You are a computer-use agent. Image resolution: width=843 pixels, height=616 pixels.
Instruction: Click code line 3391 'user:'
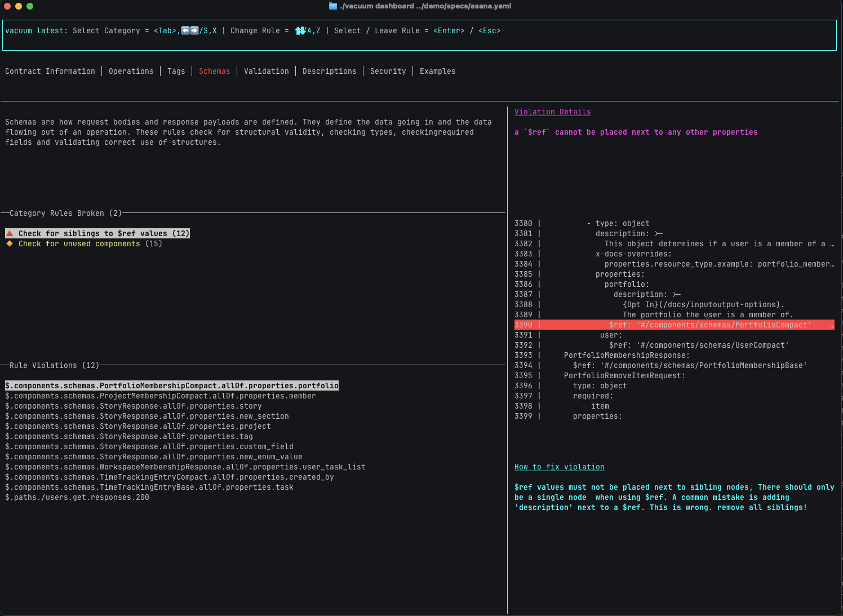pyautogui.click(x=569, y=335)
